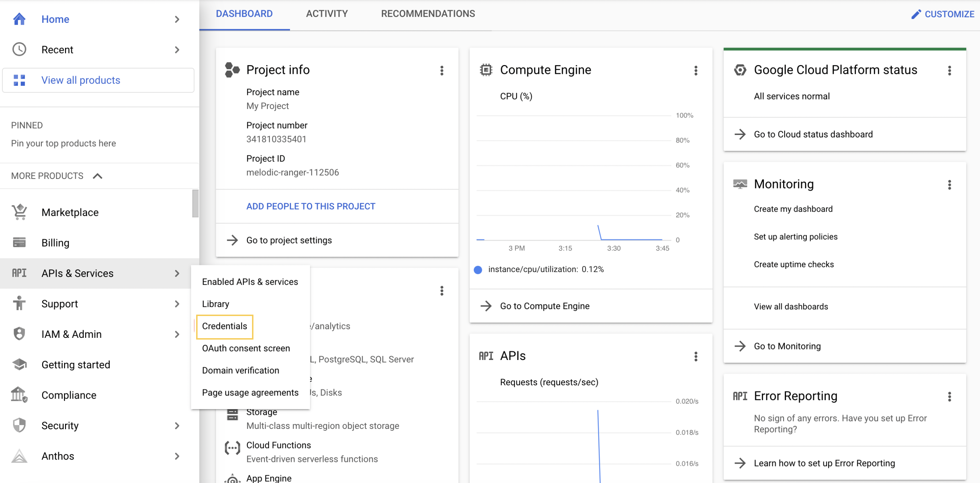Click the Compliance building icon
This screenshot has width=980, height=483.
point(19,395)
